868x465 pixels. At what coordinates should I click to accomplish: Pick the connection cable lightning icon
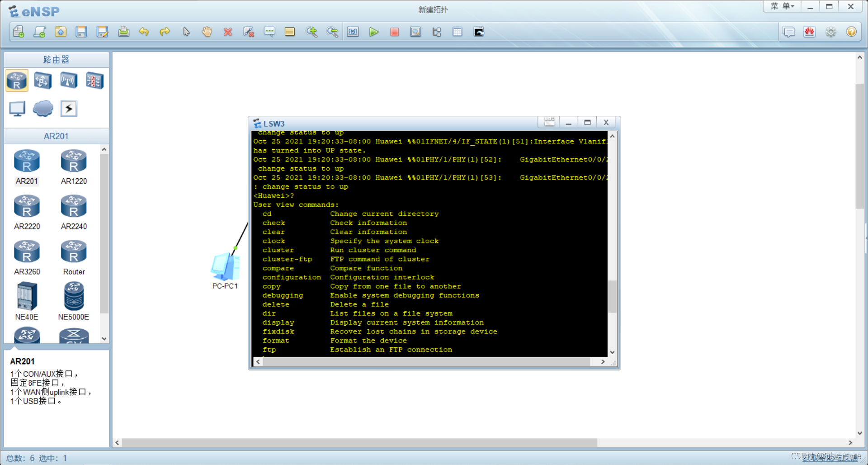click(x=69, y=109)
